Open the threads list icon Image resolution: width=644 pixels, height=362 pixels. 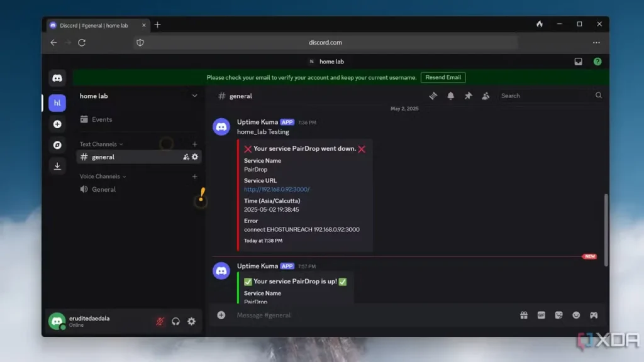(433, 96)
